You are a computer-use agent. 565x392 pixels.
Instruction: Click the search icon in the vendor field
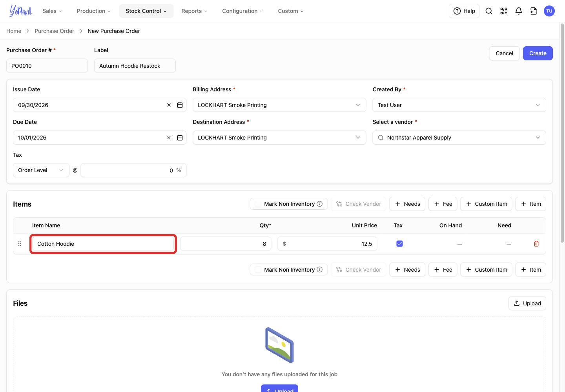pos(381,138)
